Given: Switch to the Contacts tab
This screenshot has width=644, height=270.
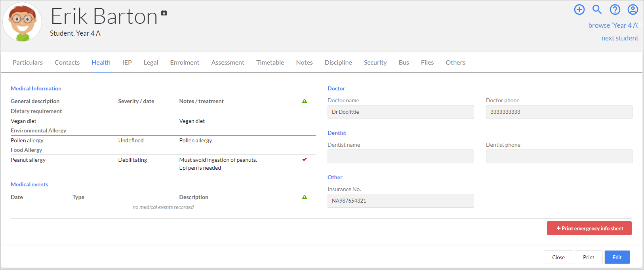Looking at the screenshot, I should pyautogui.click(x=67, y=62).
